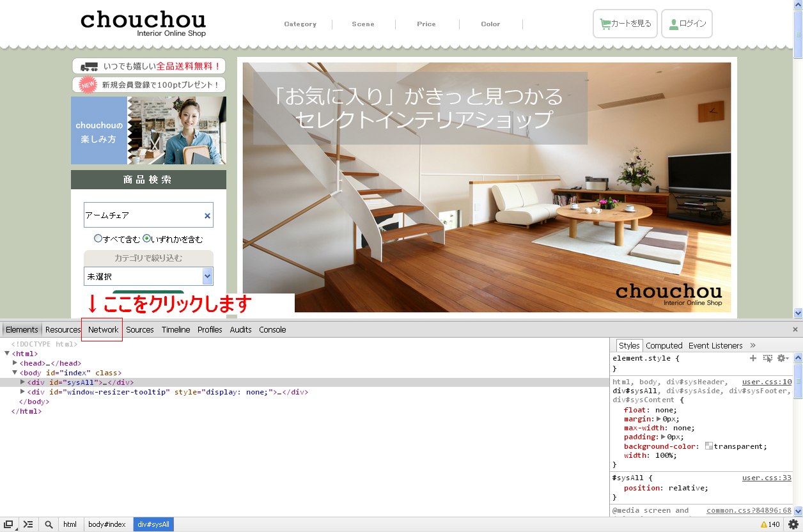Expand the margin property triangle
The width and height of the screenshot is (803, 532).
659,419
